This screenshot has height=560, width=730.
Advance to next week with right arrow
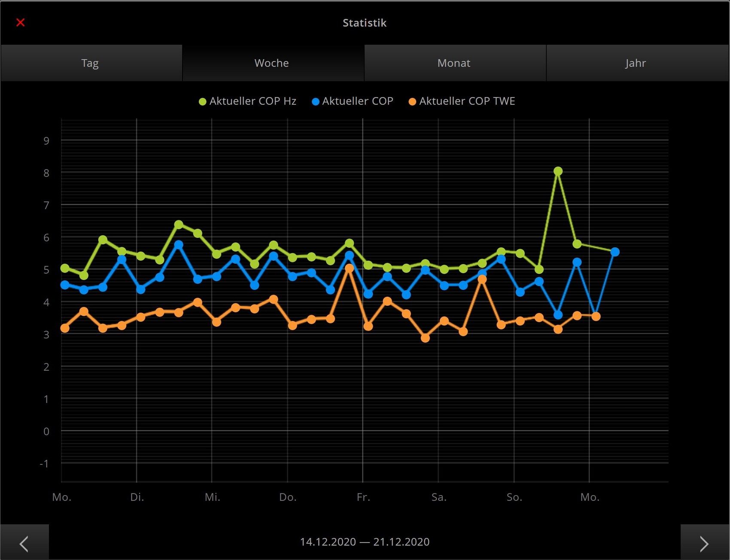[x=704, y=543]
